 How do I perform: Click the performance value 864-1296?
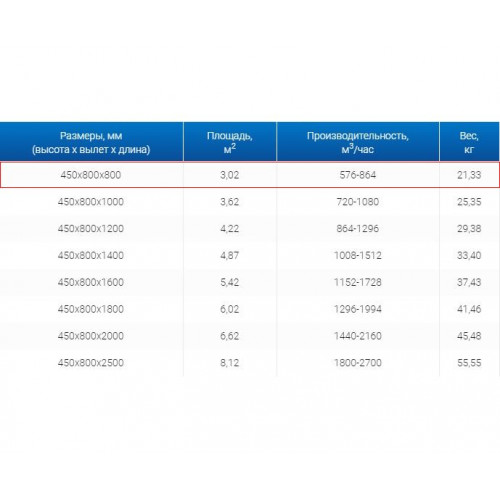coord(358,229)
